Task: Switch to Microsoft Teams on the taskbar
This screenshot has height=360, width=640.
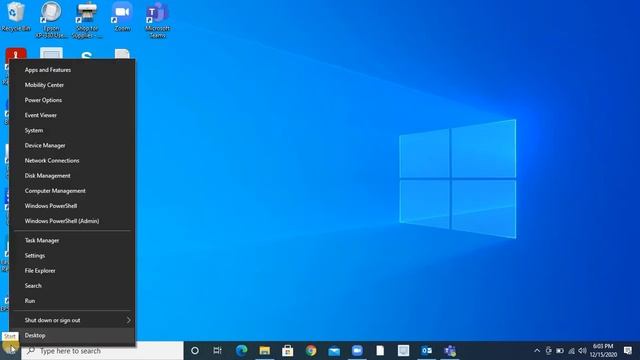Action: [450, 351]
